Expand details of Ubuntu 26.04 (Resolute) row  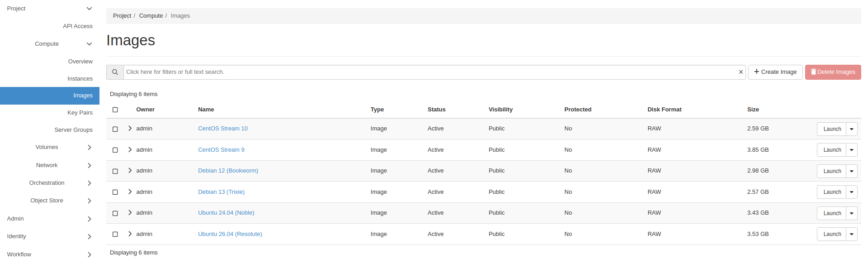pos(130,234)
